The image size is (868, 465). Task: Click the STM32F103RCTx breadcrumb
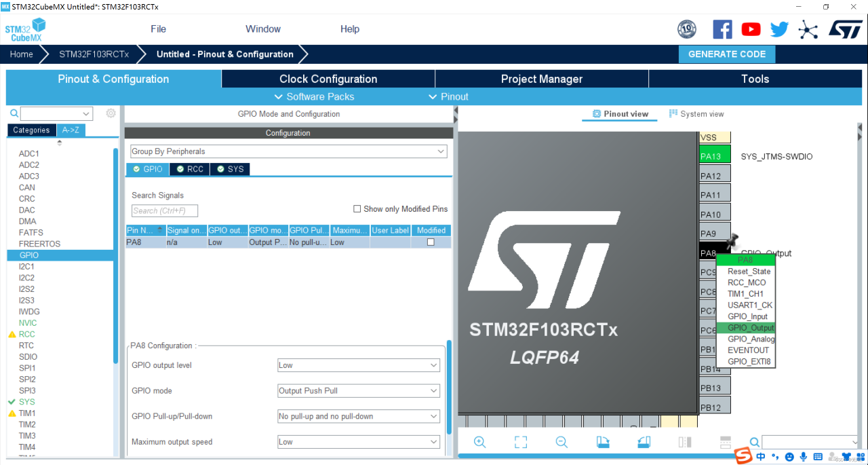pos(94,54)
